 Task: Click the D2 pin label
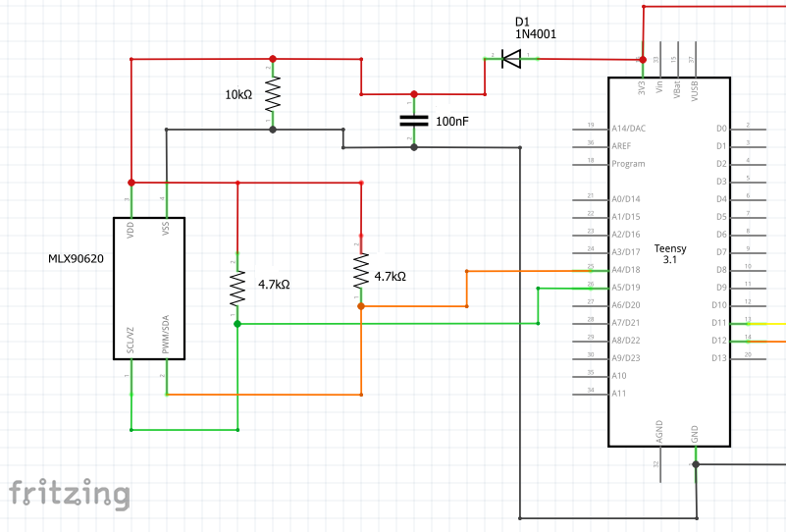[721, 164]
